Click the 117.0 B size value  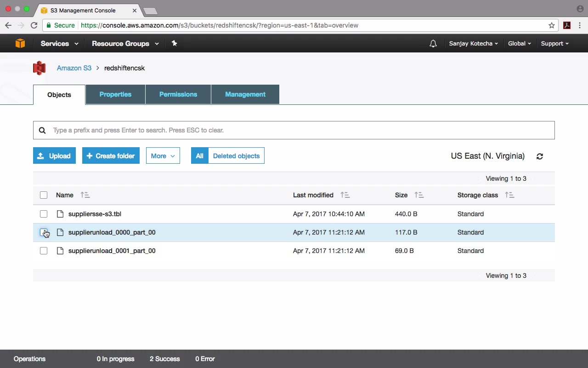click(406, 232)
